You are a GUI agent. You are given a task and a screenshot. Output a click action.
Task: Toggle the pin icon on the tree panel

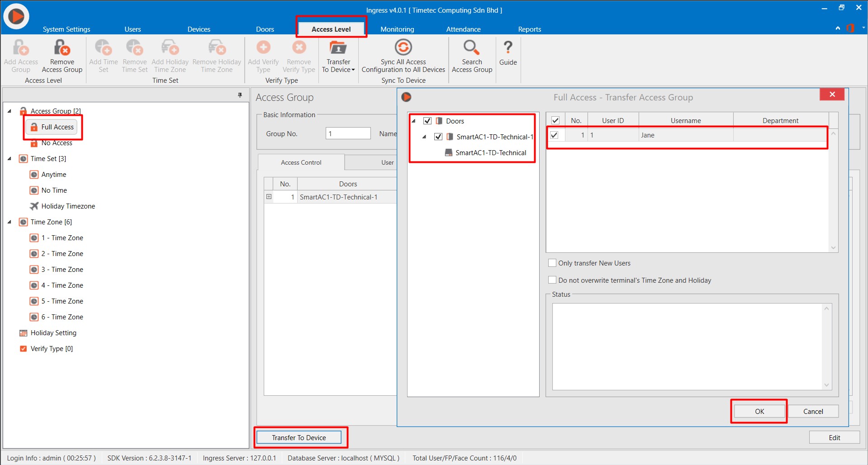(x=240, y=95)
